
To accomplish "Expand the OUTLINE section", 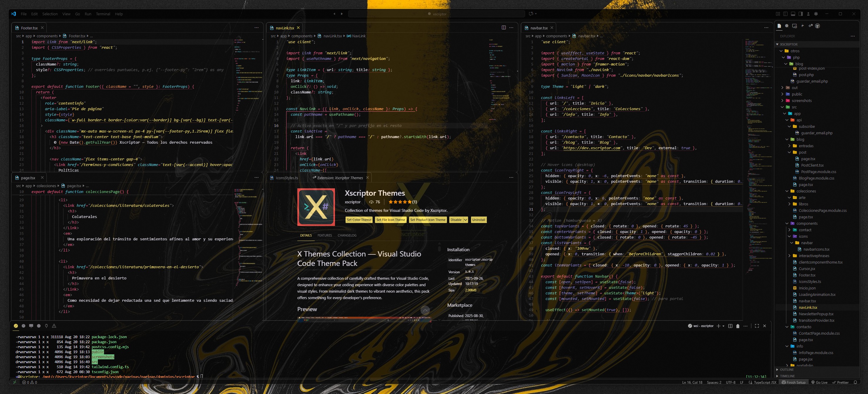I will 787,369.
